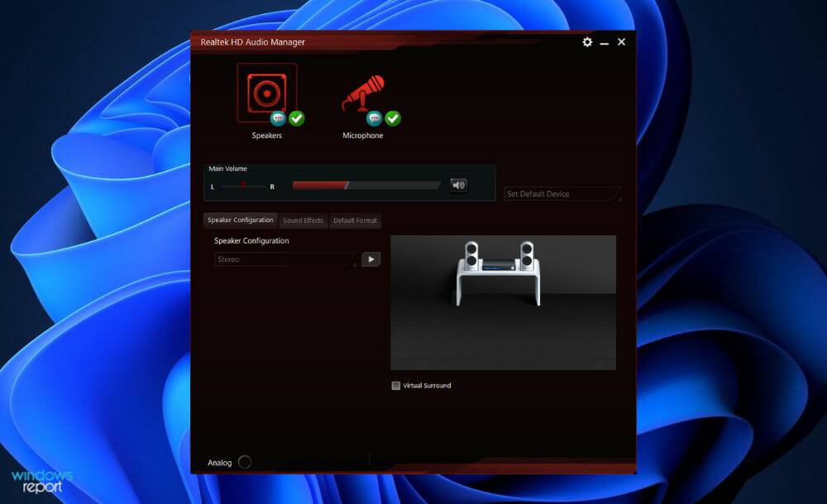Click the green checkmark on Microphone
The width and height of the screenshot is (827, 504).
coord(393,116)
